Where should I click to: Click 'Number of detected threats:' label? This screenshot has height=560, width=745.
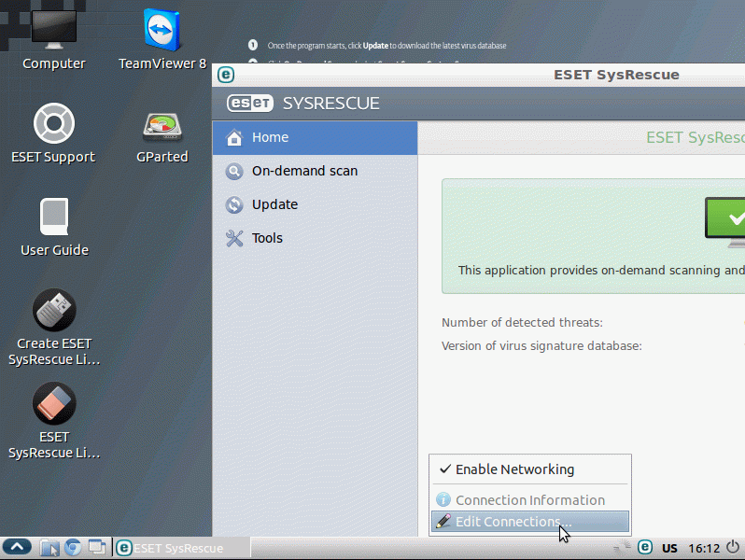[522, 323]
